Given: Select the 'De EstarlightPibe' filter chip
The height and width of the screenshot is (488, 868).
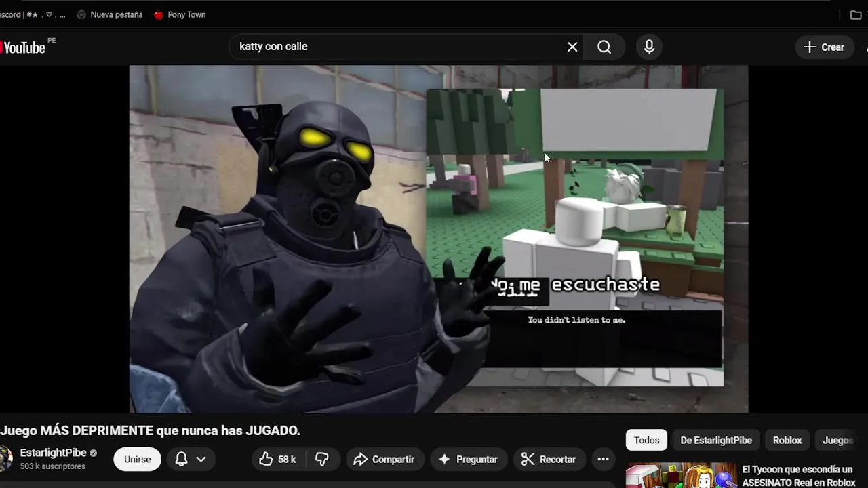Looking at the screenshot, I should tap(716, 440).
